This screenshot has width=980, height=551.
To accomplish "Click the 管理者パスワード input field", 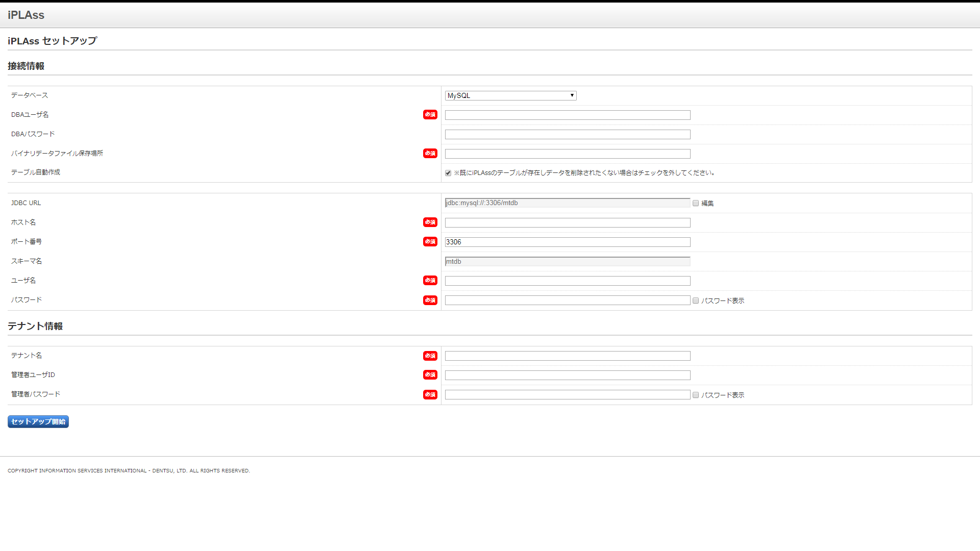I will (568, 395).
